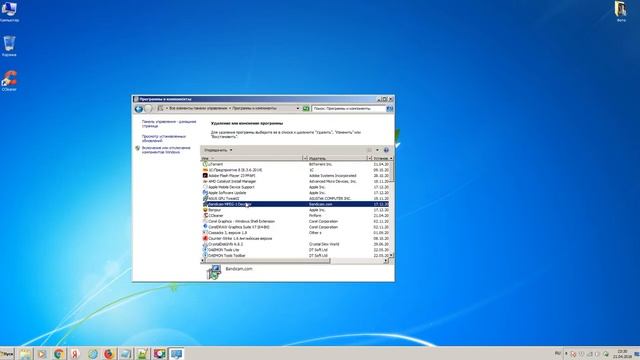Open the Organize (Упорядочить) dropdown
This screenshot has height=360, width=640.
point(218,150)
